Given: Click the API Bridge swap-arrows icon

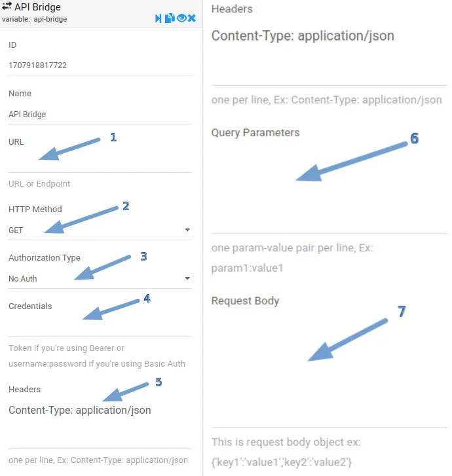Looking at the screenshot, I should click(7, 7).
